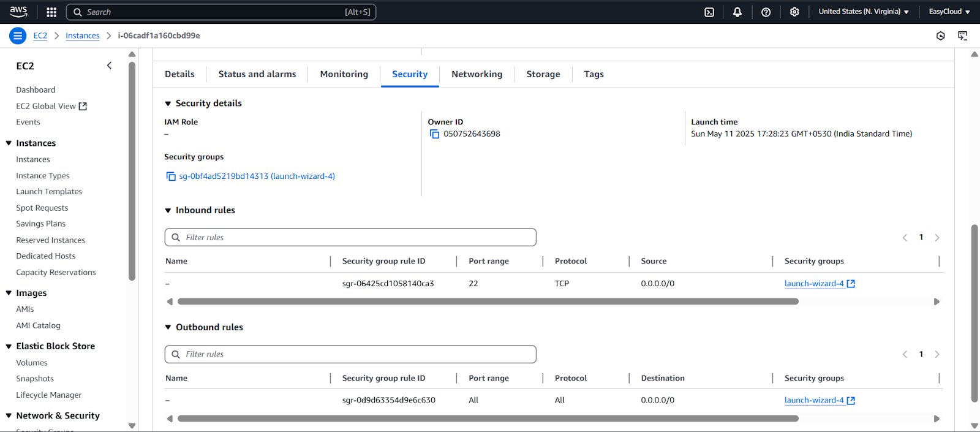Open the services grid menu
The height and width of the screenshot is (432, 980).
click(51, 12)
